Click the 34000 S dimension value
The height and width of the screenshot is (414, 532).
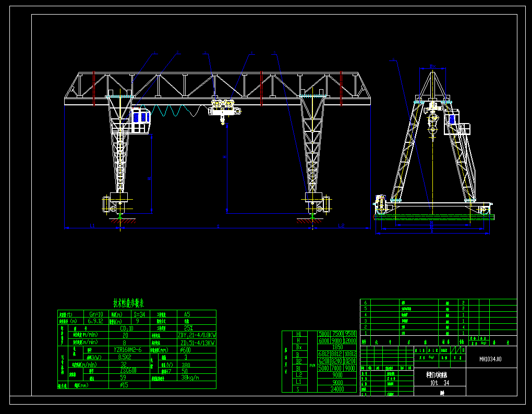pos(337,389)
